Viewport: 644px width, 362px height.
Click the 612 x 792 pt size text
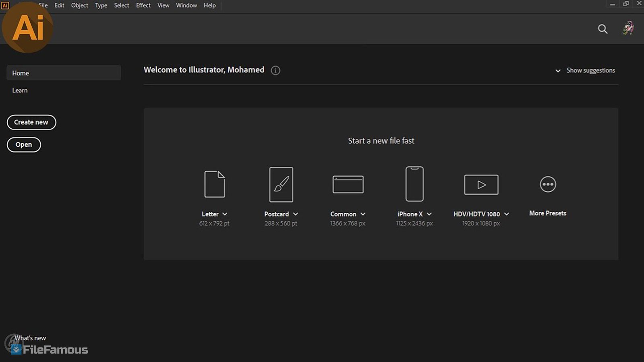(214, 223)
